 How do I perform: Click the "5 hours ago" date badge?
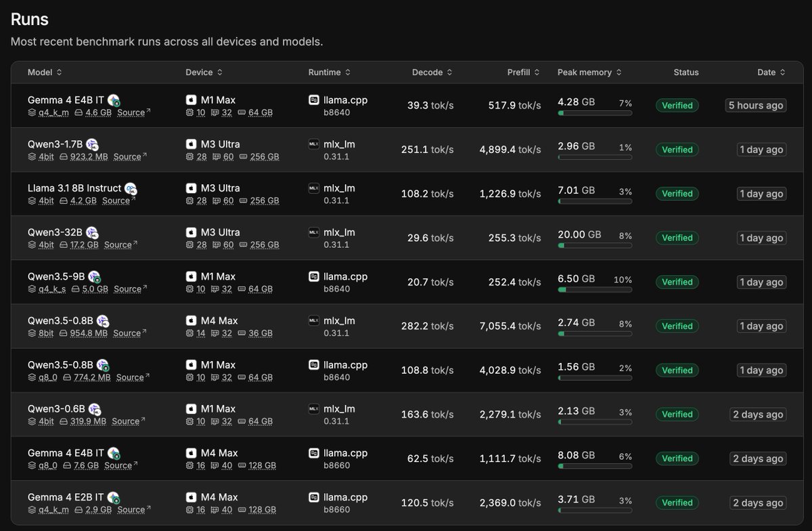click(x=756, y=106)
